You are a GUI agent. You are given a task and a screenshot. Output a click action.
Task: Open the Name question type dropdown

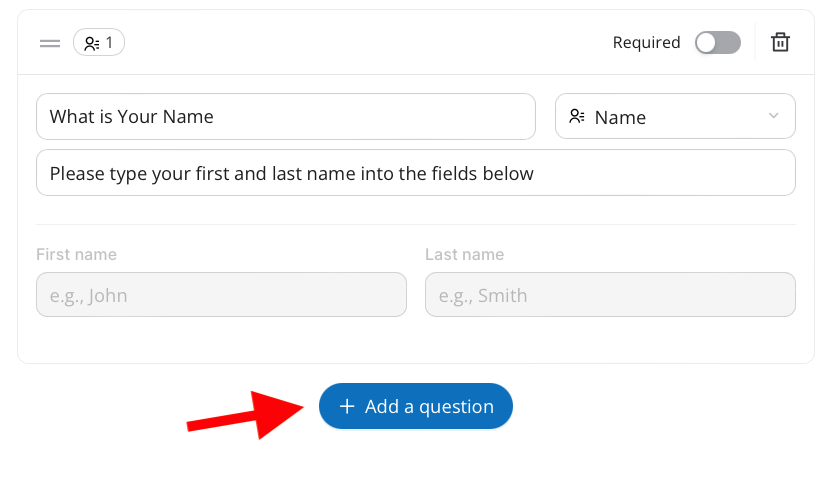point(675,116)
